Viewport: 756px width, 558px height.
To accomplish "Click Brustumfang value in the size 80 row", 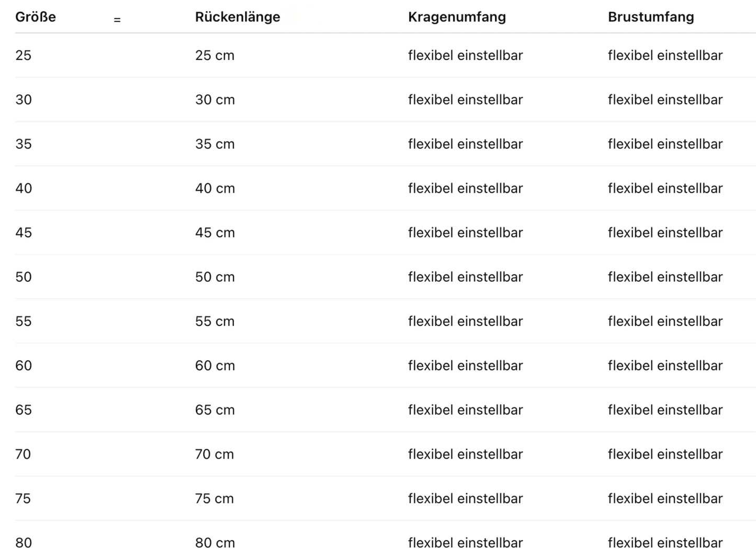I will [x=665, y=543].
